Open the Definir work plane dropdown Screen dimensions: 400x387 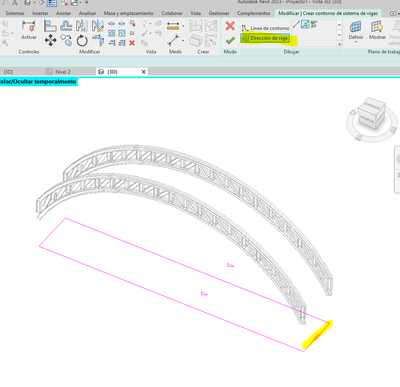coord(356,31)
